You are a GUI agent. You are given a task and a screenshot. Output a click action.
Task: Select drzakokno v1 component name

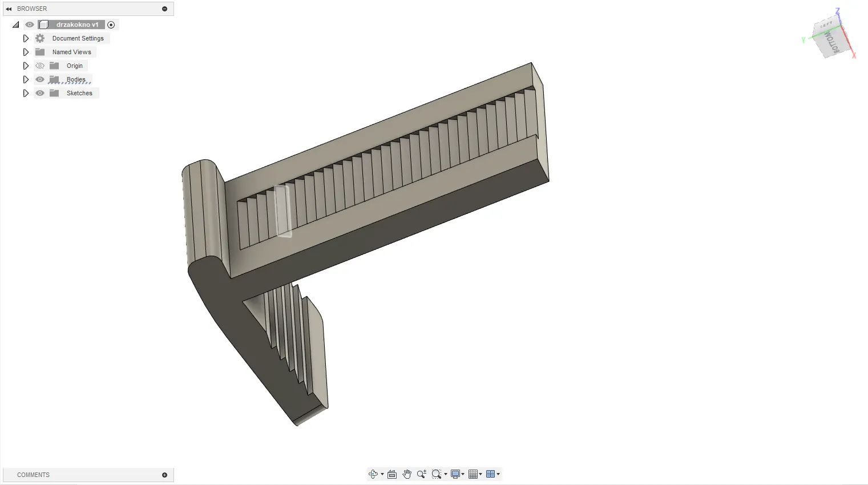(x=77, y=25)
